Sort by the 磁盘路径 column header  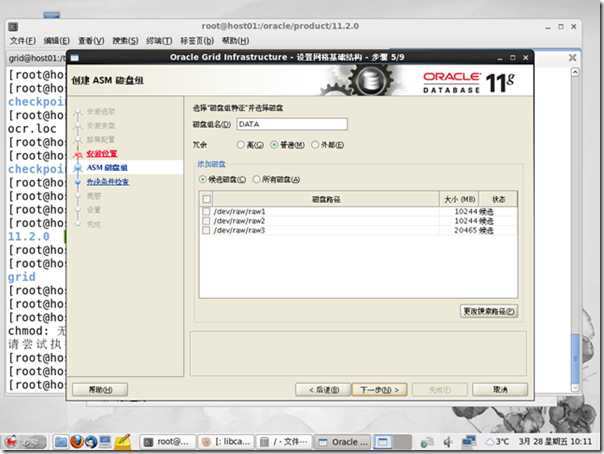pyautogui.click(x=326, y=199)
